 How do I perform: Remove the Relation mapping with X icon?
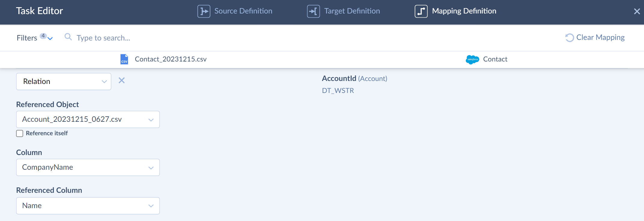(x=121, y=80)
